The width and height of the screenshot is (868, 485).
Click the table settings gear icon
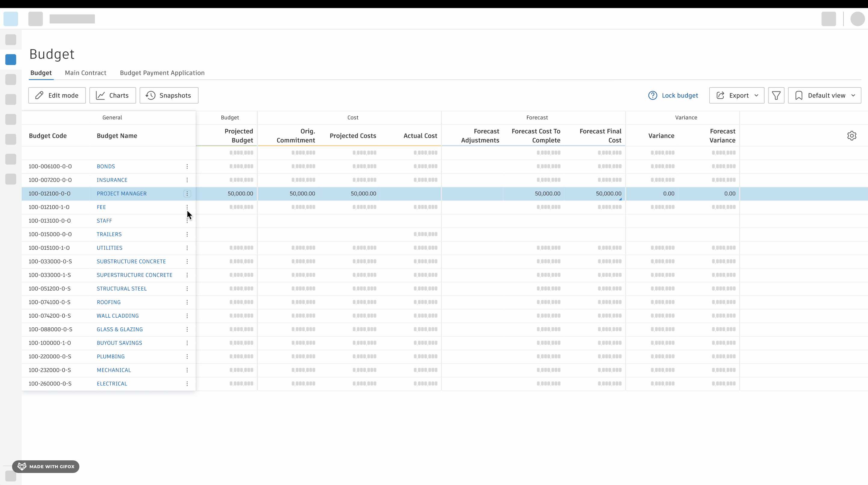click(x=851, y=136)
